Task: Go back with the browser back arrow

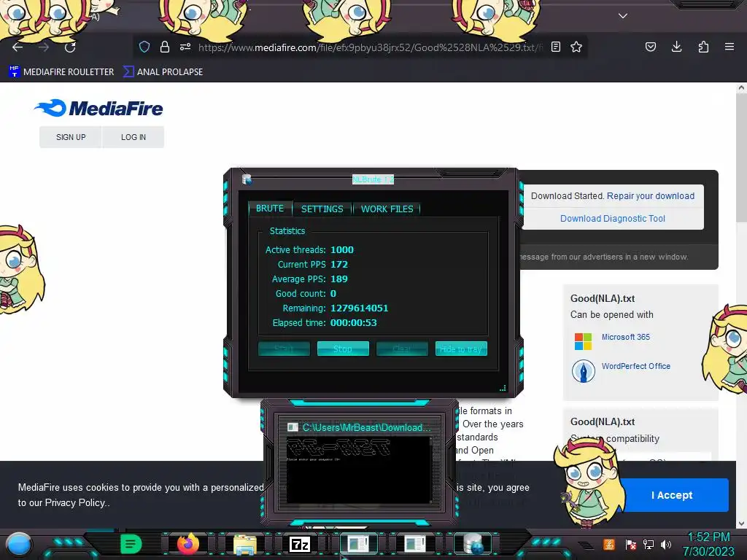Action: click(x=18, y=47)
